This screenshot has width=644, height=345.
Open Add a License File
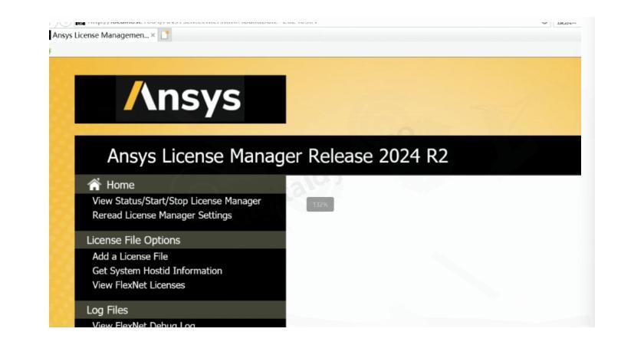pyautogui.click(x=130, y=256)
